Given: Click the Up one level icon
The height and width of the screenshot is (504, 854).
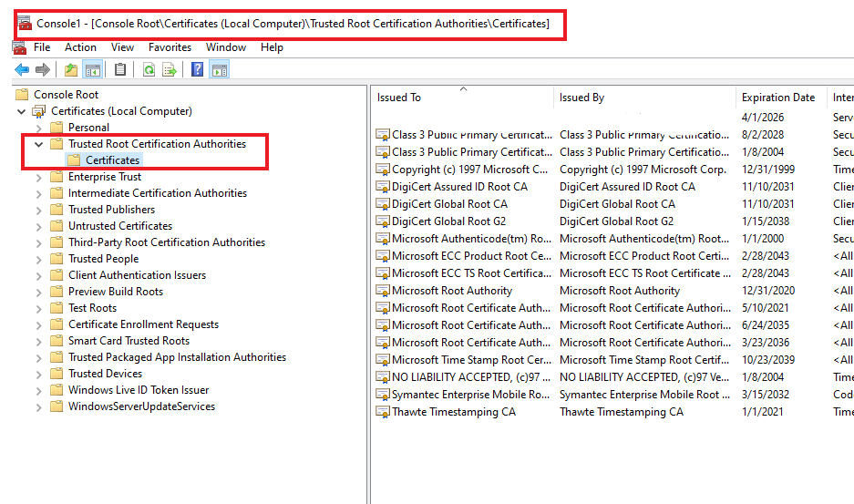Looking at the screenshot, I should [71, 70].
